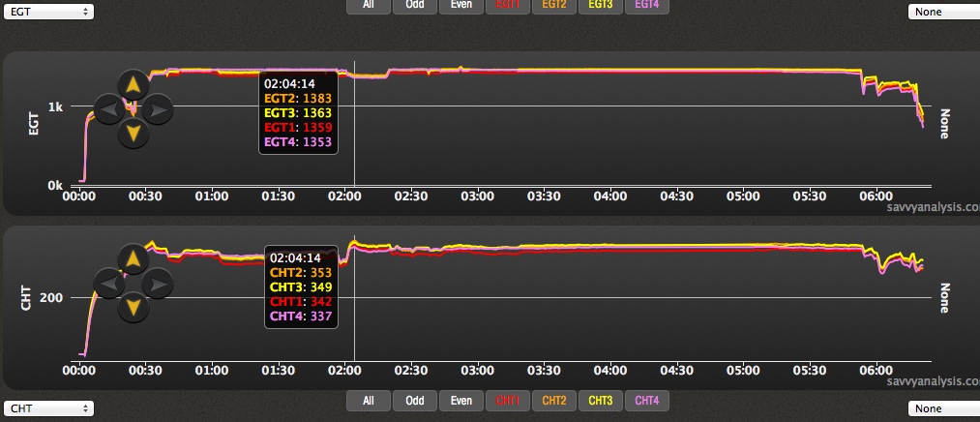The image size is (980, 422).
Task: Pan the CHT chart up with the arrow
Action: (133, 257)
